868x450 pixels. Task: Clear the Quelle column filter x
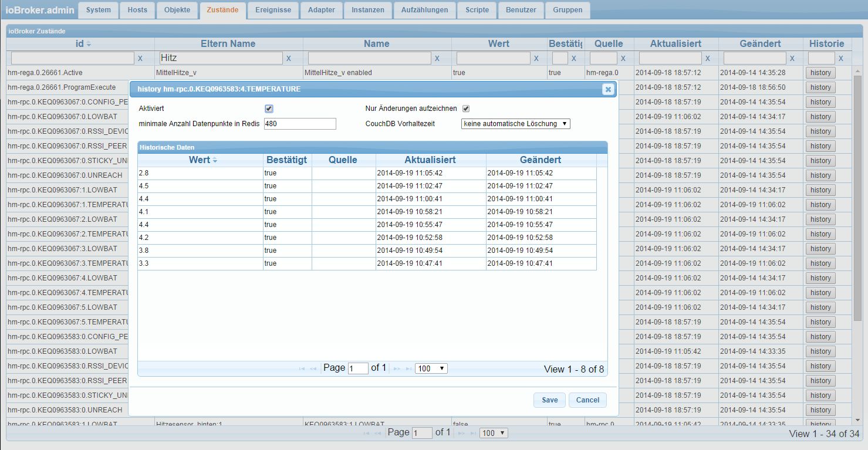[x=623, y=58]
